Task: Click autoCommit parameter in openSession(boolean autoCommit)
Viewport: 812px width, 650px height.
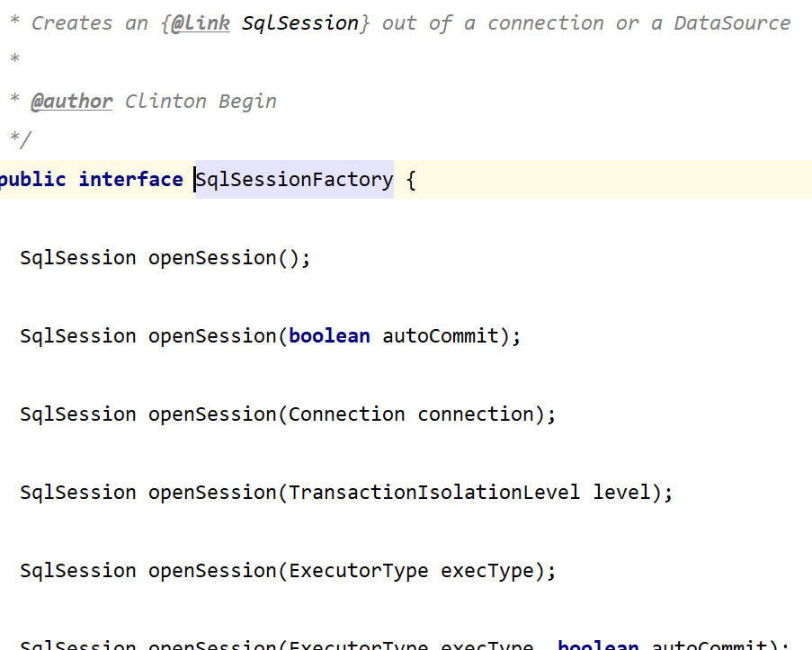Action: click(441, 336)
